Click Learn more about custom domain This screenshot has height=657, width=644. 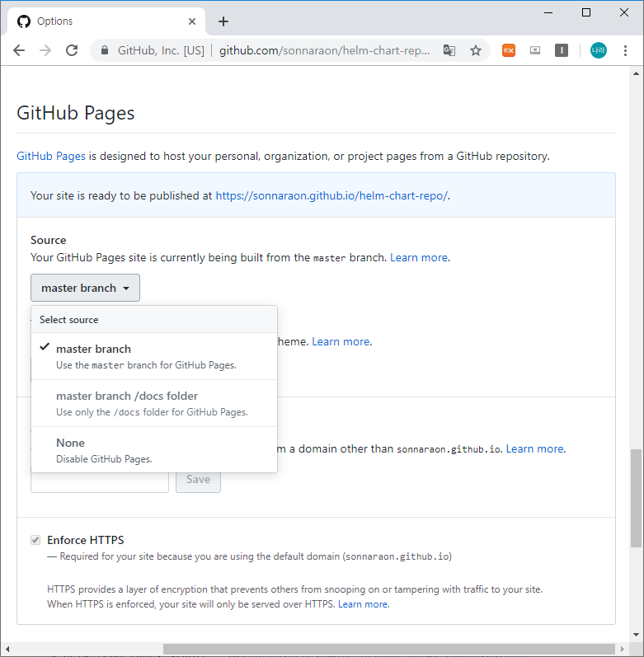click(x=534, y=448)
